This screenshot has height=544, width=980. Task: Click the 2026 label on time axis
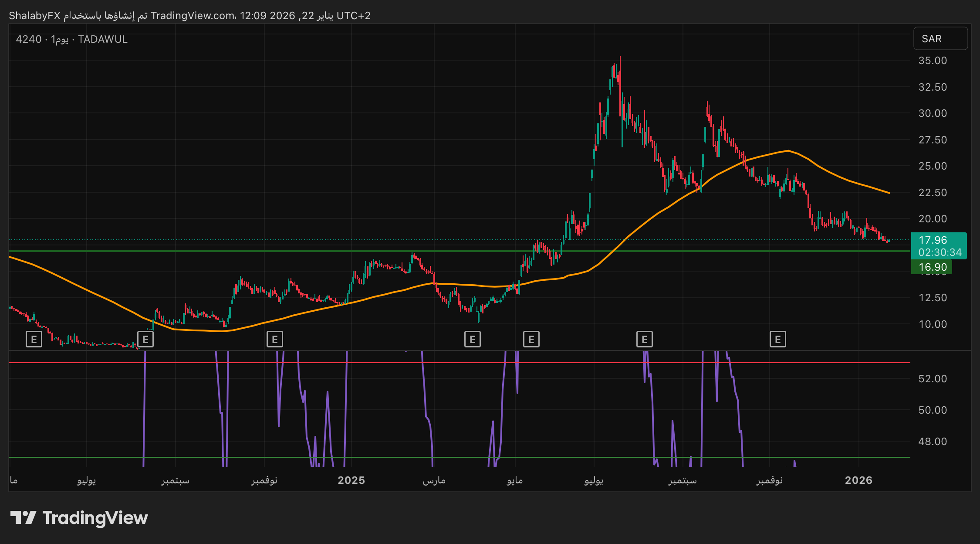tap(858, 480)
